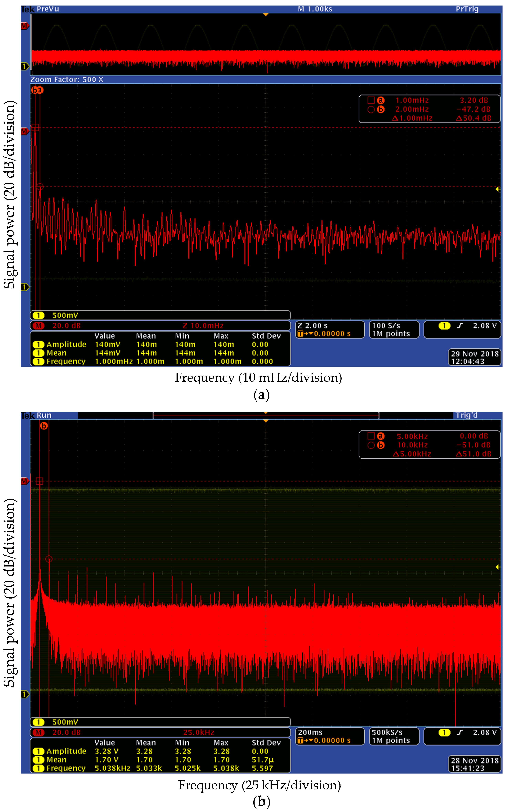
Task: Click the 25.0kHz frequency scale readout
Action: point(199,732)
